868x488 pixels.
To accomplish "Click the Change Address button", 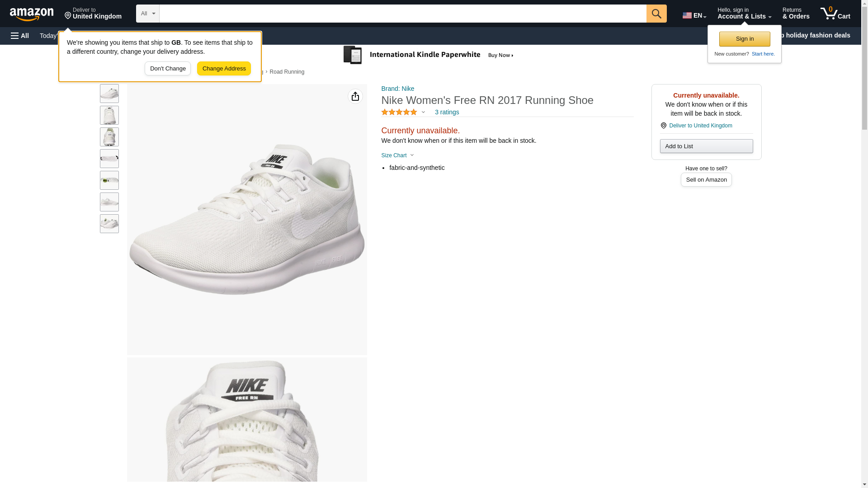I will tap(224, 69).
